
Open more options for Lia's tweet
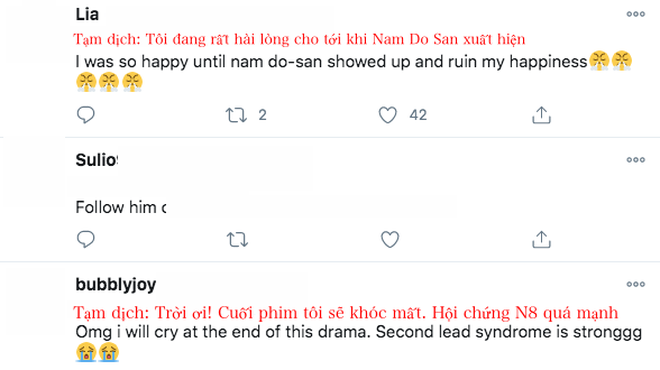click(x=636, y=14)
